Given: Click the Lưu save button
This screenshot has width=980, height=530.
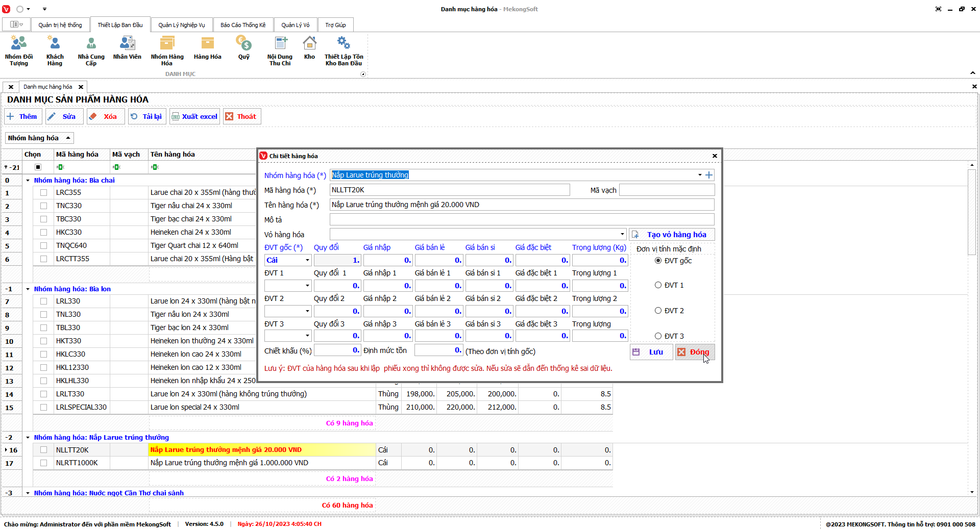Looking at the screenshot, I should (x=651, y=352).
